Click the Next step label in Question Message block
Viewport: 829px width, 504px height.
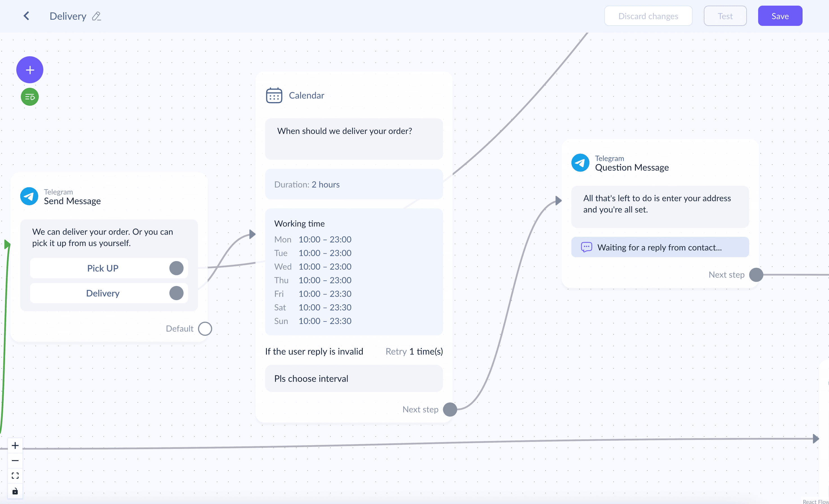point(727,275)
